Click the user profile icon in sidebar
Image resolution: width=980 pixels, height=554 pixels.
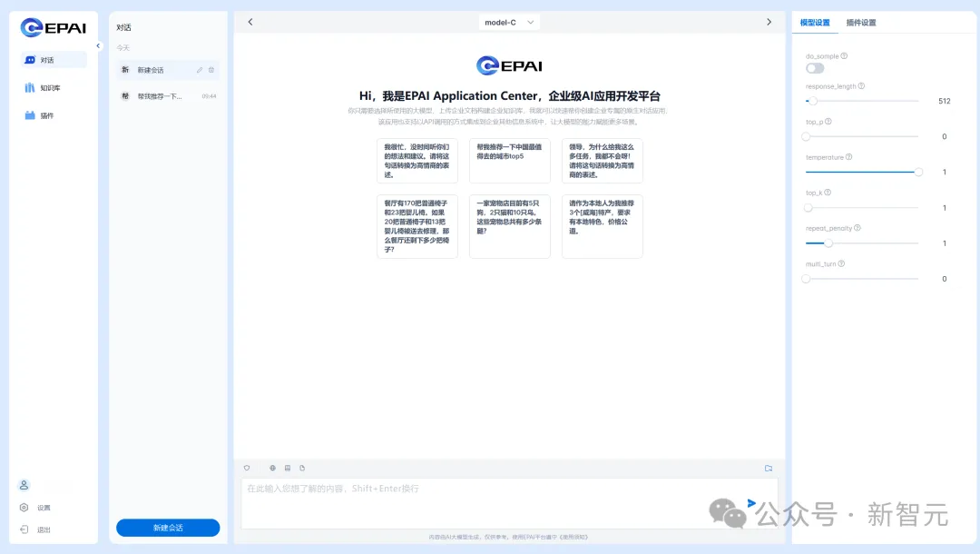click(24, 485)
